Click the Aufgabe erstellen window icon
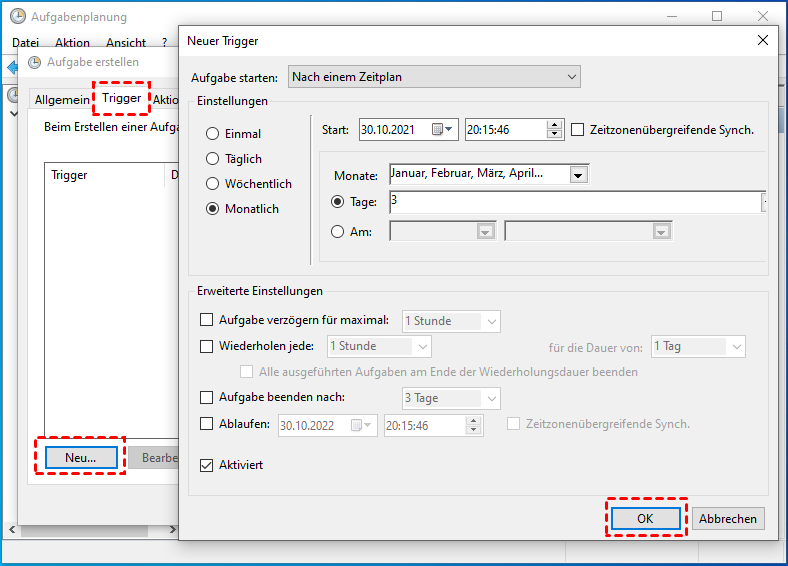Screen dimensions: 788x566 coord(35,62)
